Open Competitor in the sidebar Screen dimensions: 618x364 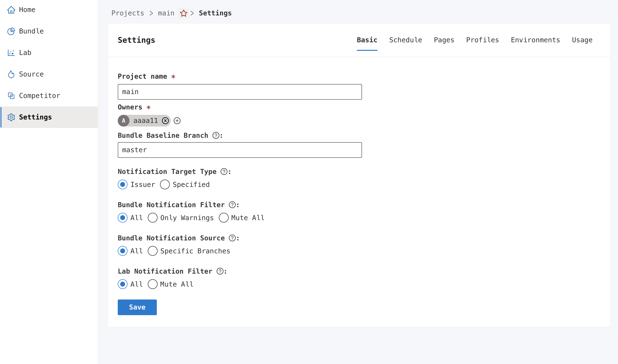(49, 96)
